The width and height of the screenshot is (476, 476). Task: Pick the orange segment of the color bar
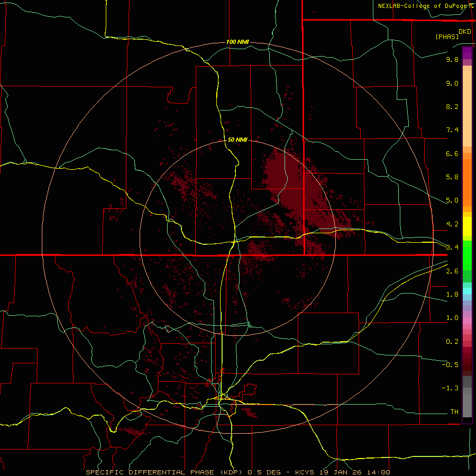pyautogui.click(x=467, y=183)
